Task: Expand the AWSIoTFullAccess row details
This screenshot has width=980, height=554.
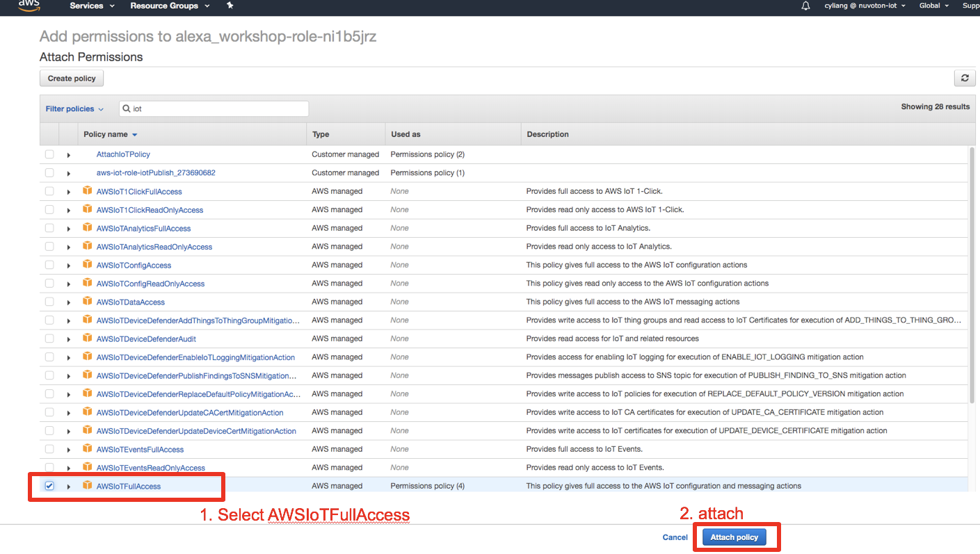Action: coord(69,487)
